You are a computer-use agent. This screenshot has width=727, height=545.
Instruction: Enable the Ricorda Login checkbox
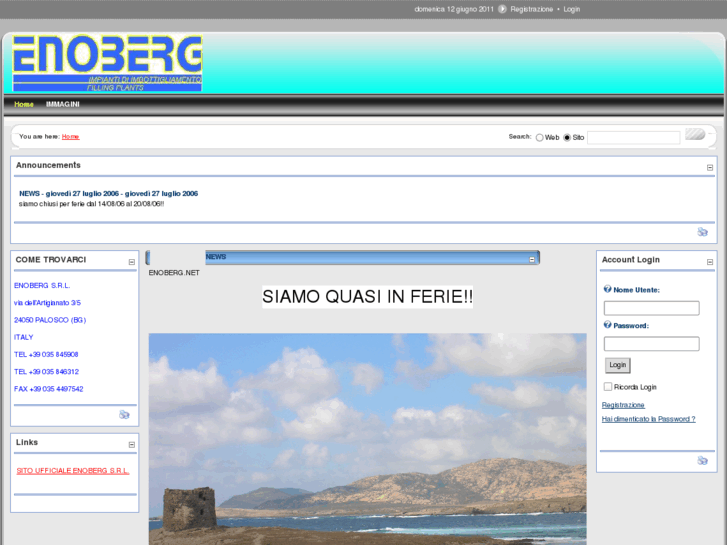(x=608, y=386)
